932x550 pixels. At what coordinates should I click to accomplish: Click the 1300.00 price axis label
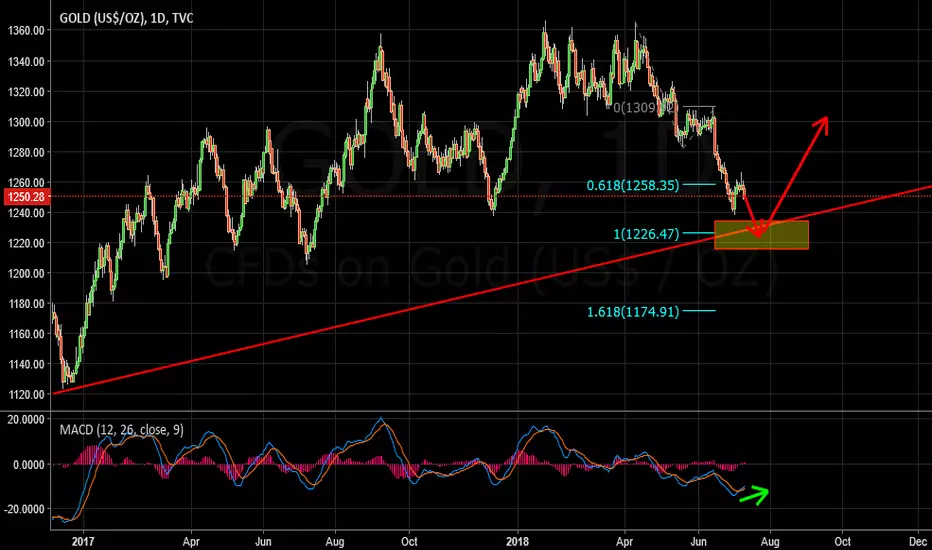[x=26, y=122]
